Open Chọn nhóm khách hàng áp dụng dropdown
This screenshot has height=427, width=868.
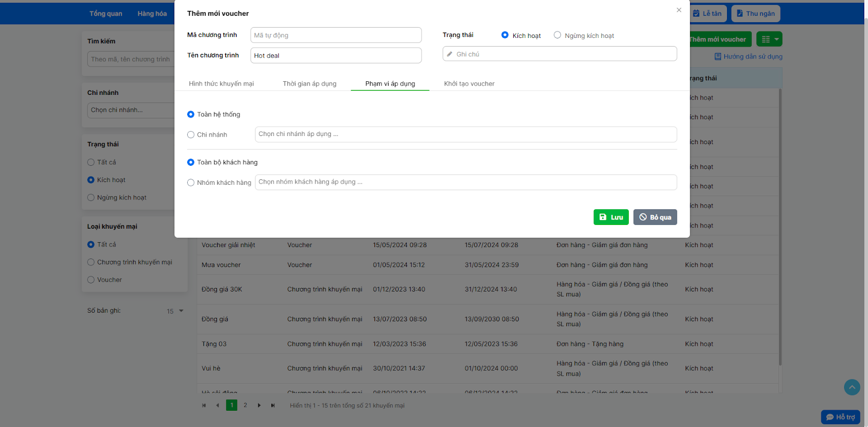point(465,182)
